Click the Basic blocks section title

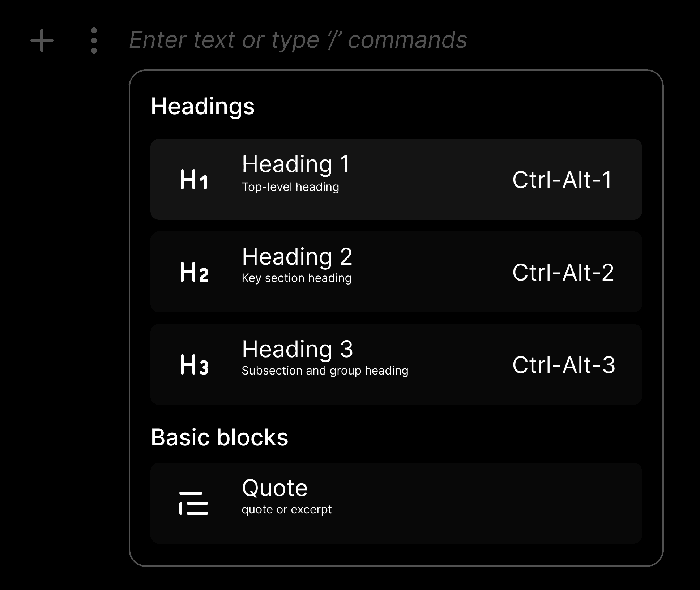219,437
